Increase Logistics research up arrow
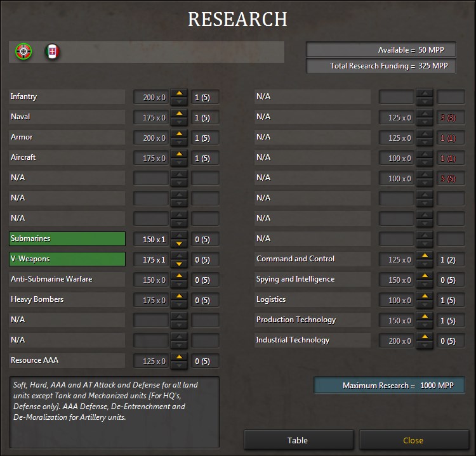Image resolution: width=476 pixels, height=456 pixels. pyautogui.click(x=425, y=296)
